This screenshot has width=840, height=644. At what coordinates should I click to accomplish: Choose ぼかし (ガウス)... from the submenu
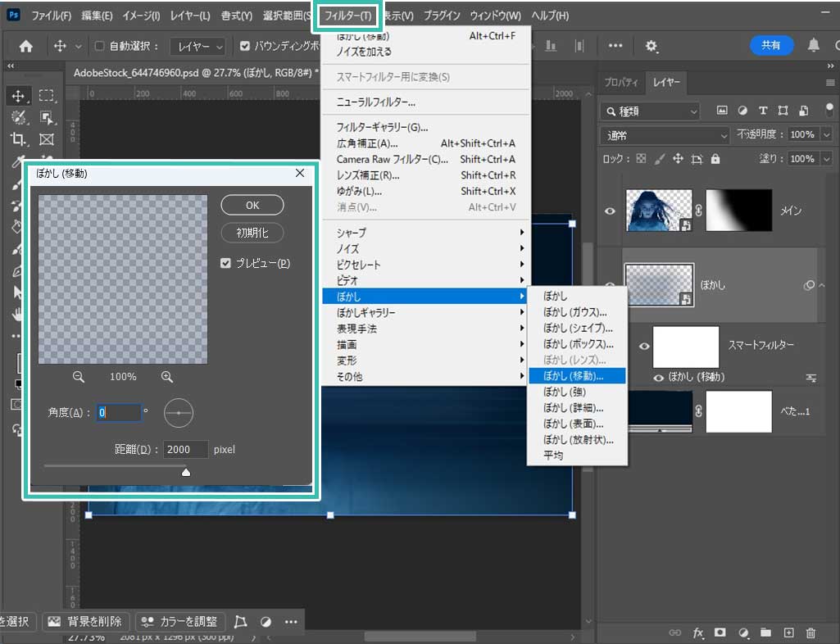click(x=575, y=312)
